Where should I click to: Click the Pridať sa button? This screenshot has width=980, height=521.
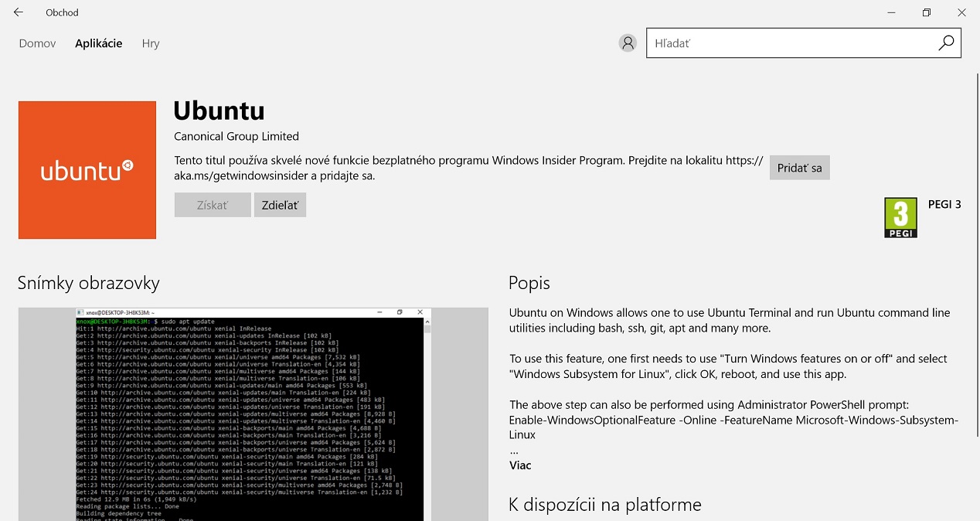(x=799, y=168)
